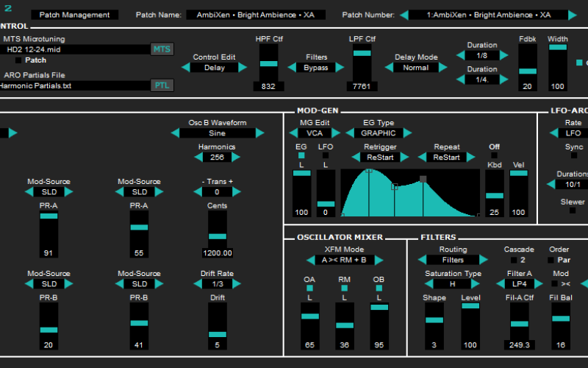Click right arrow next to Osc B Waveform Sine
This screenshot has height=368, width=588.
[260, 133]
